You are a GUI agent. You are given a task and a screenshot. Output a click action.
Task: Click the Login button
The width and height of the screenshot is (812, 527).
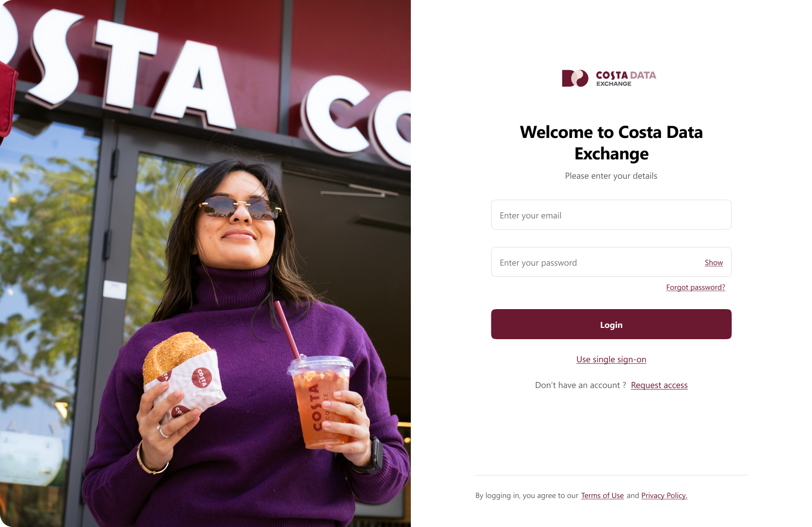point(611,324)
